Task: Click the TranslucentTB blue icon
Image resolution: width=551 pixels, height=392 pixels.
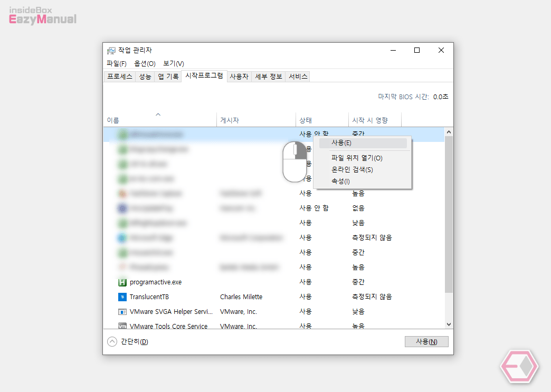Action: click(122, 297)
